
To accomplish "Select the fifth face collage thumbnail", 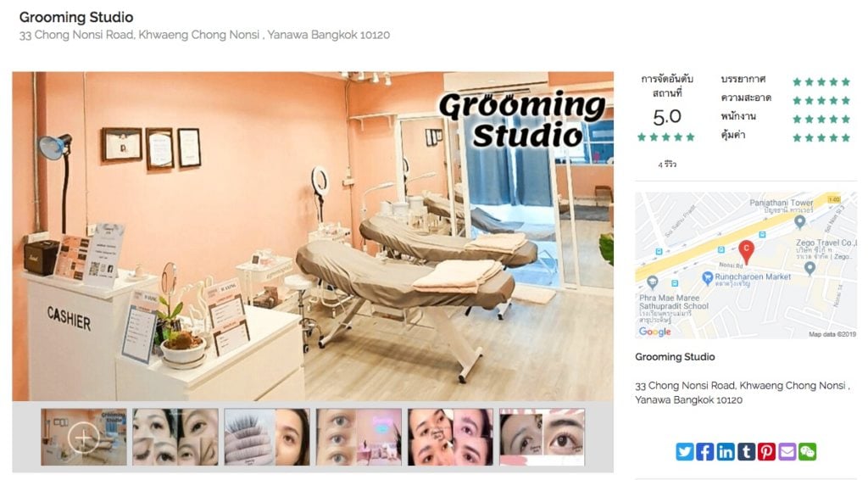I will point(451,437).
